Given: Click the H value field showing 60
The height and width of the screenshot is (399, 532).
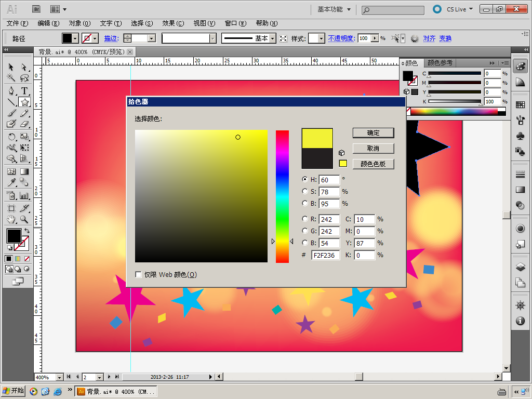Looking at the screenshot, I should coord(329,180).
